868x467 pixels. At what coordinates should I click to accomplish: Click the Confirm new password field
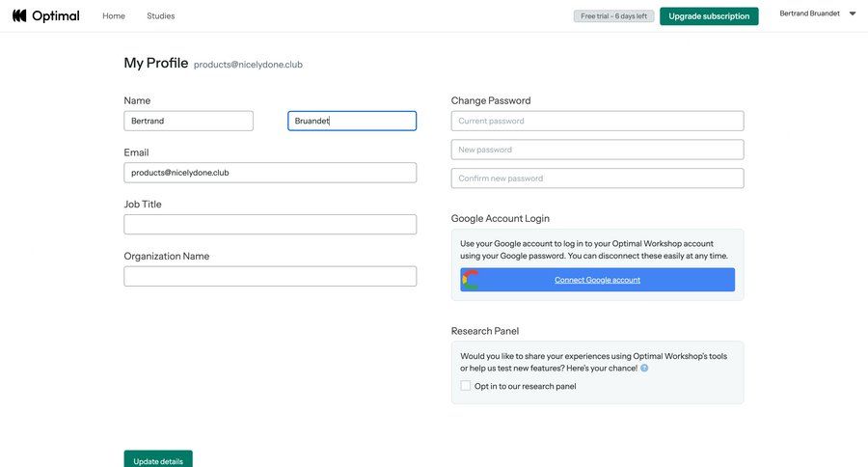pos(597,179)
